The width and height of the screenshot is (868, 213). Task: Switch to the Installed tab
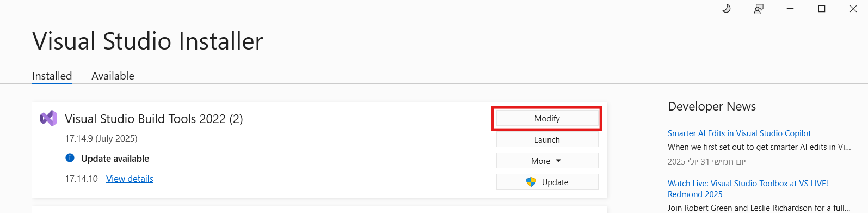[x=52, y=76]
